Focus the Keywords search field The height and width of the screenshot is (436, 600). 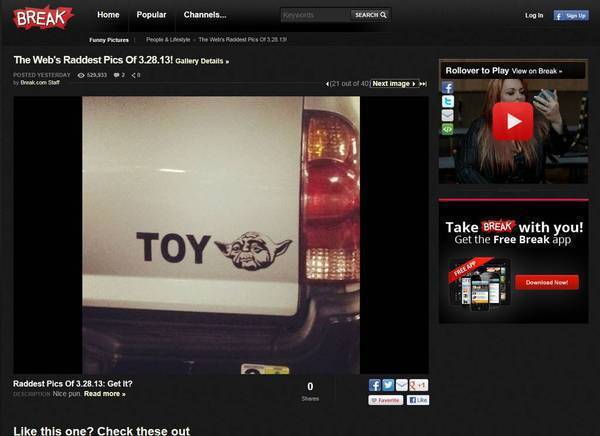click(x=316, y=15)
